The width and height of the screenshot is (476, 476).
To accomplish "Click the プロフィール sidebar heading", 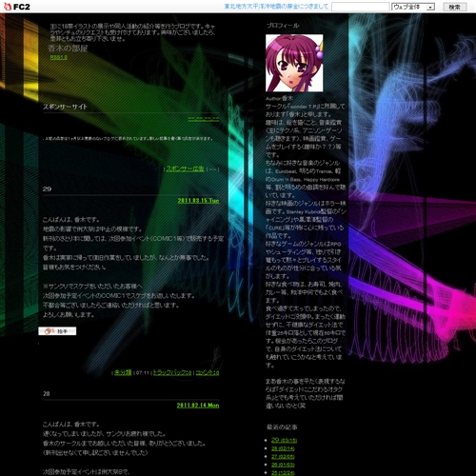I will tap(283, 26).
